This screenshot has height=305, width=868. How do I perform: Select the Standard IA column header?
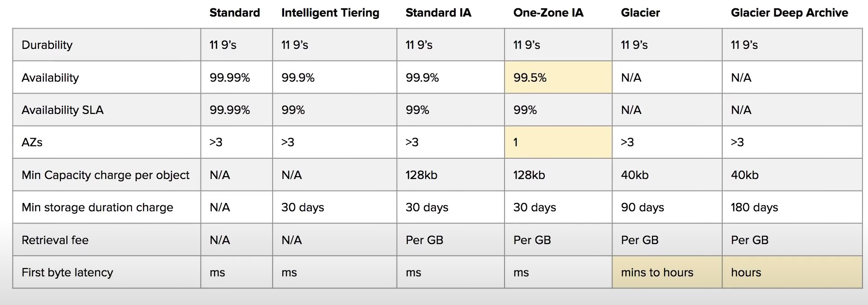point(438,13)
